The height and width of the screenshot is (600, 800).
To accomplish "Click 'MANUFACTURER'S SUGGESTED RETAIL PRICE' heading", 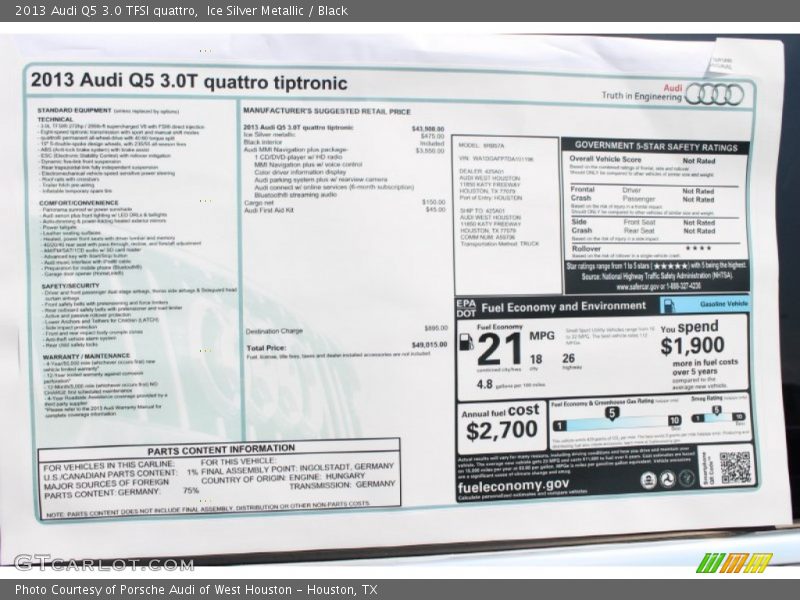I will click(327, 111).
